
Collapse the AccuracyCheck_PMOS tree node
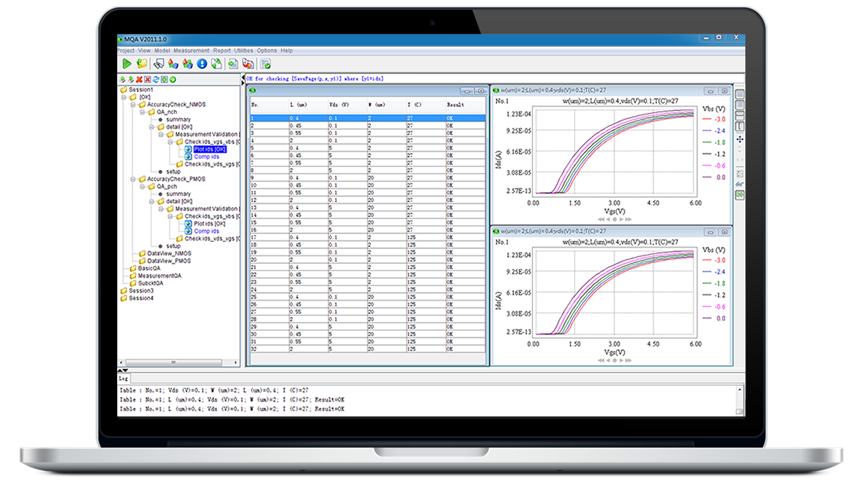tap(133, 179)
